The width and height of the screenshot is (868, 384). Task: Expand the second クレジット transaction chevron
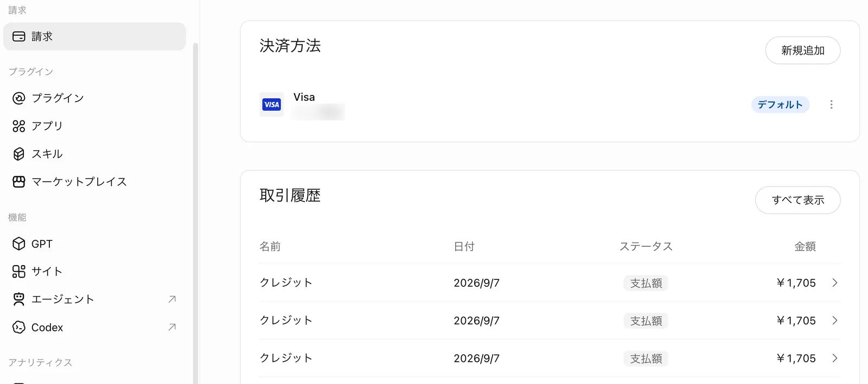pos(835,321)
